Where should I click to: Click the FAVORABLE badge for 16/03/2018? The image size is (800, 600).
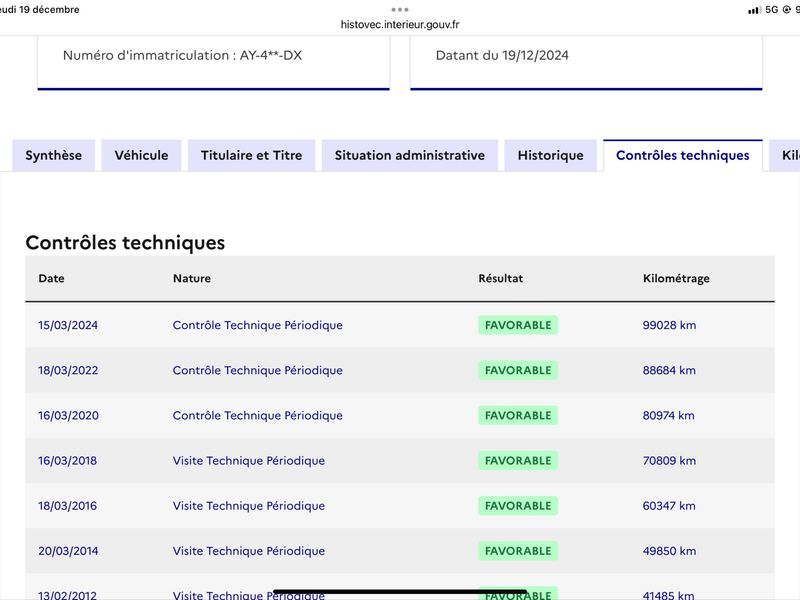point(518,461)
